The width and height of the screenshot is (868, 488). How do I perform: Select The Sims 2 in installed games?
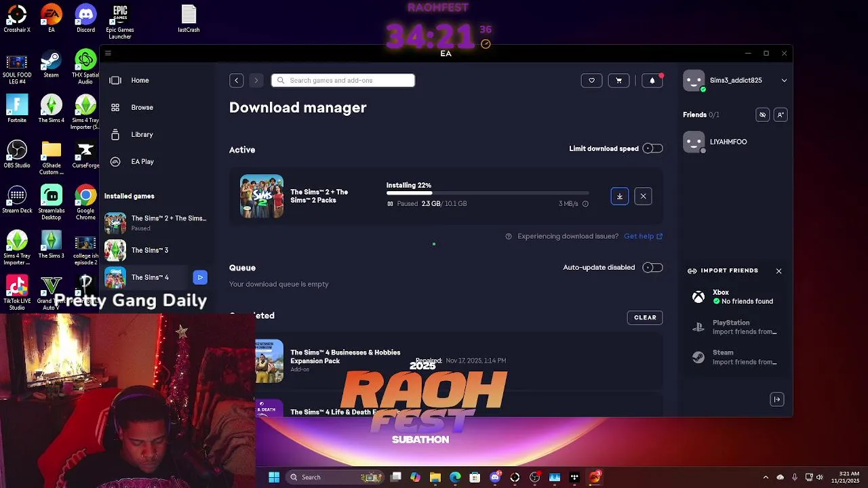156,222
